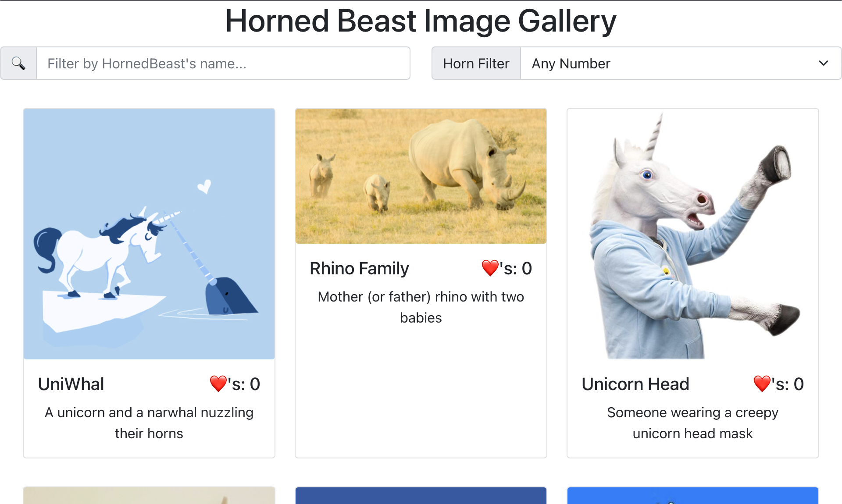Open the Rhino Family photo
This screenshot has width=842, height=504.
pyautogui.click(x=421, y=176)
